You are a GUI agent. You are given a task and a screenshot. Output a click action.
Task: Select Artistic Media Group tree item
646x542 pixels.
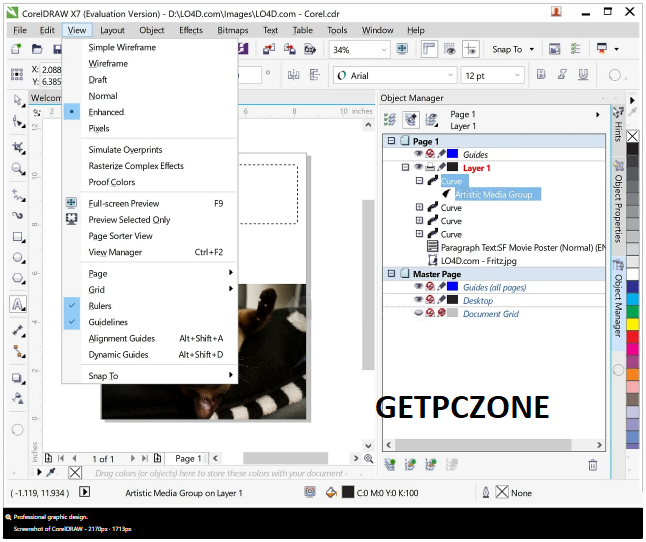[493, 194]
